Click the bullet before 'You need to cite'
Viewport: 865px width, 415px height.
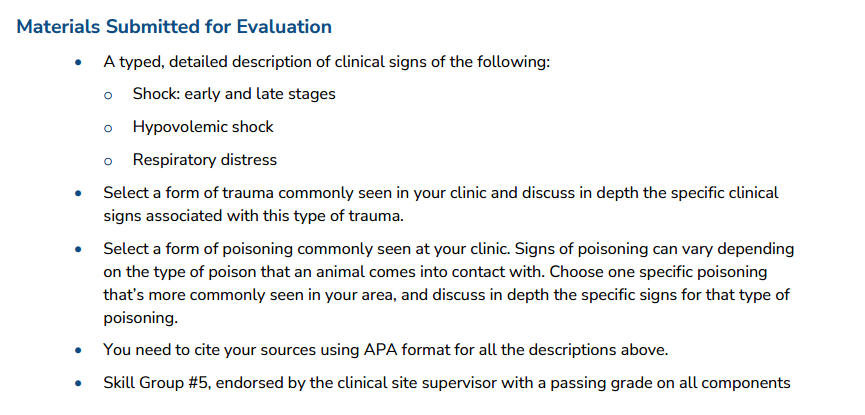(x=79, y=350)
